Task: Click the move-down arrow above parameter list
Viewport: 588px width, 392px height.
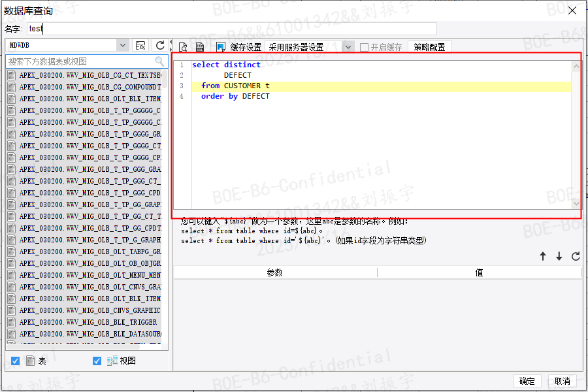Action: (x=559, y=257)
